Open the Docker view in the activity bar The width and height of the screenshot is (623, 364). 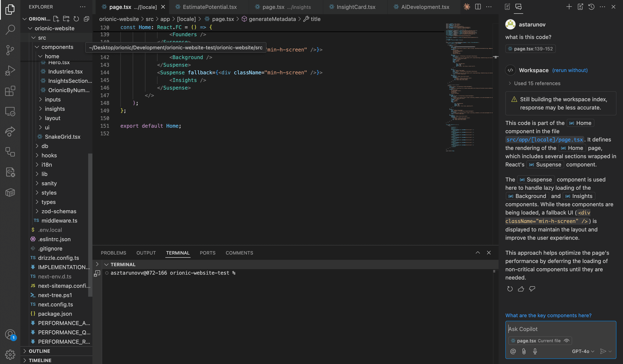10,193
